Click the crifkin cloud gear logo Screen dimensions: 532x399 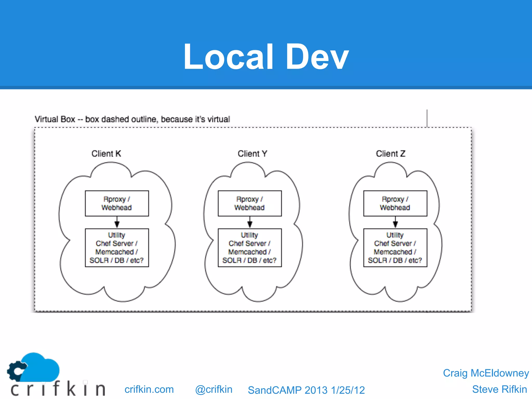tap(34, 368)
